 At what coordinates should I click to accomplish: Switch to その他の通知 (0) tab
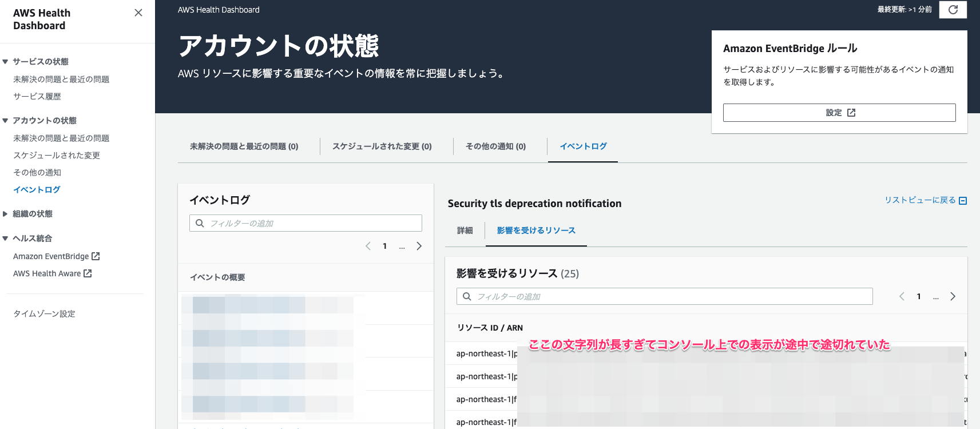click(495, 146)
